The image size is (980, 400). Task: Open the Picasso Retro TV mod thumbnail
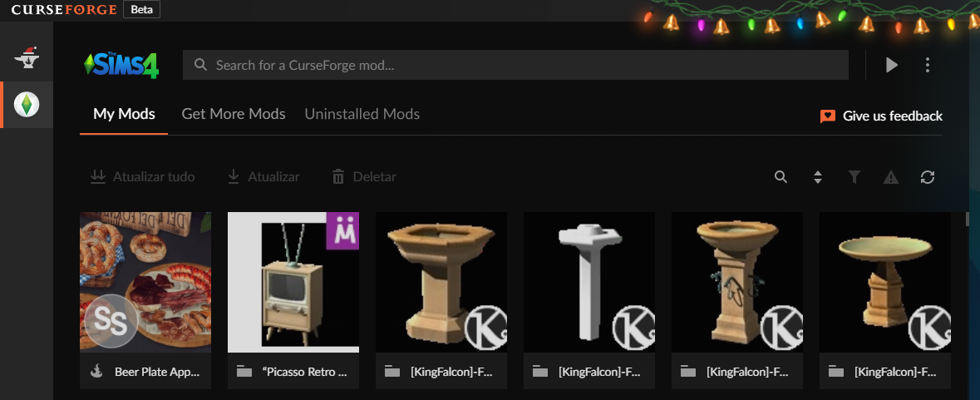[293, 282]
